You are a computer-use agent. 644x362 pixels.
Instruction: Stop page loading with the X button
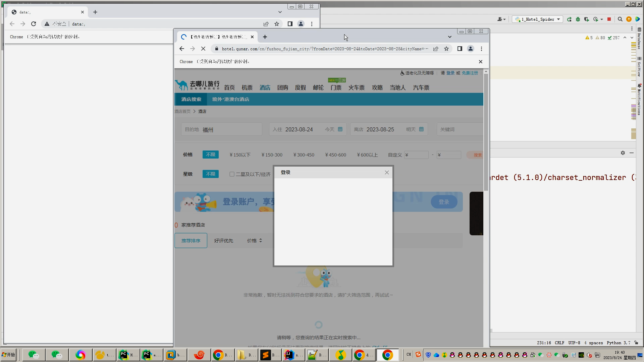click(203, 49)
